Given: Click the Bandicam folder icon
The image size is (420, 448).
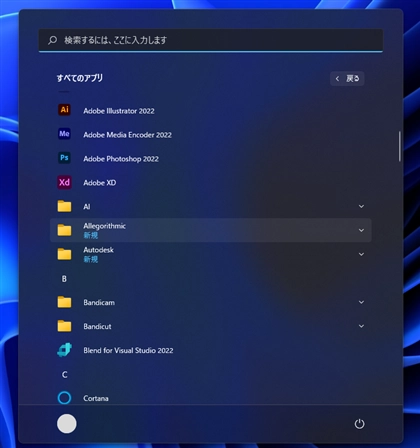Looking at the screenshot, I should 64,302.
